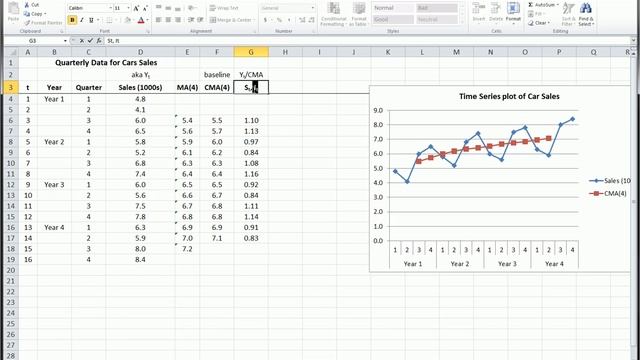Toggle Wrap Text
The image size is (640, 360).
pyautogui.click(x=224, y=8)
